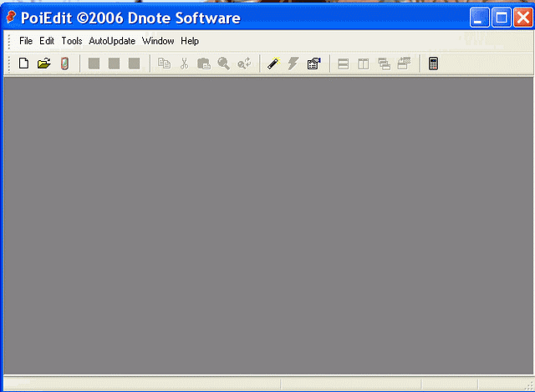This screenshot has width=535, height=392.
Task: Click the lightning bolt icon
Action: coord(293,64)
